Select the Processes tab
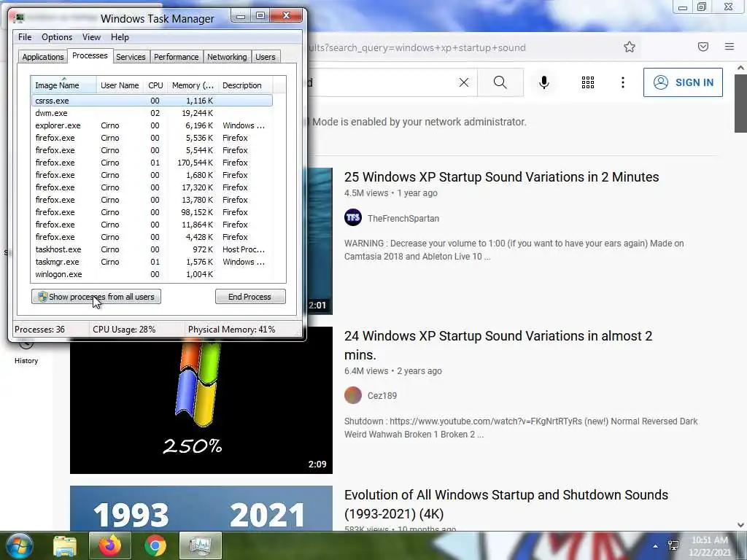Screen dimensions: 747x560 [x=90, y=55]
